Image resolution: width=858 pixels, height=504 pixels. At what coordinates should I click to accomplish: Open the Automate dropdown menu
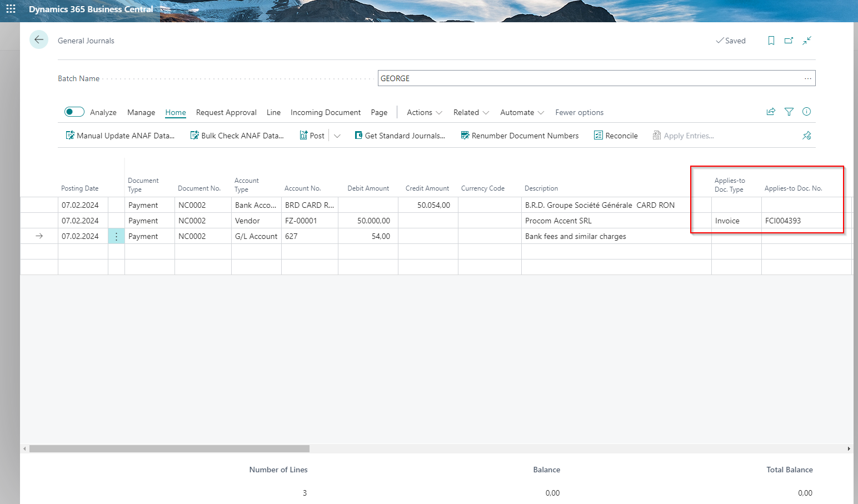coord(522,112)
